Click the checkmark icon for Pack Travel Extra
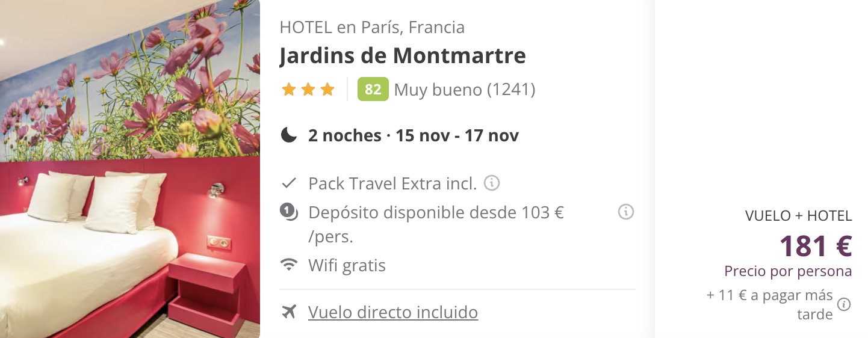Image resolution: width=868 pixels, height=338 pixels. [x=289, y=183]
